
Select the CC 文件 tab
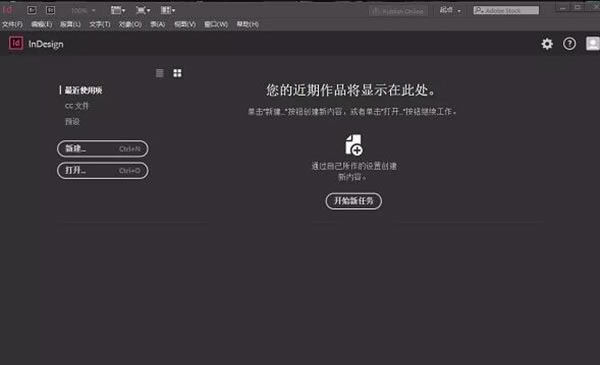[x=77, y=106]
